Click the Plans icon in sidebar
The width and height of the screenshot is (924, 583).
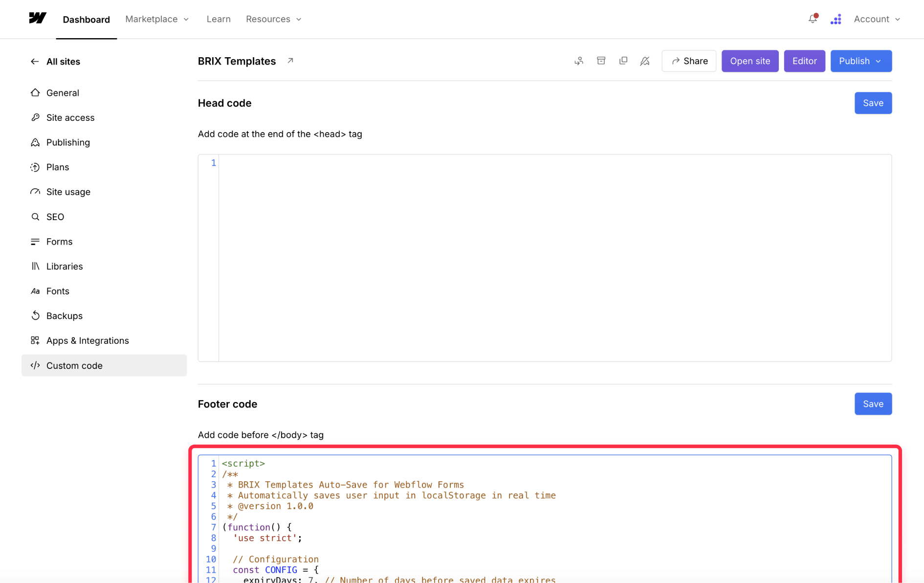pos(35,167)
